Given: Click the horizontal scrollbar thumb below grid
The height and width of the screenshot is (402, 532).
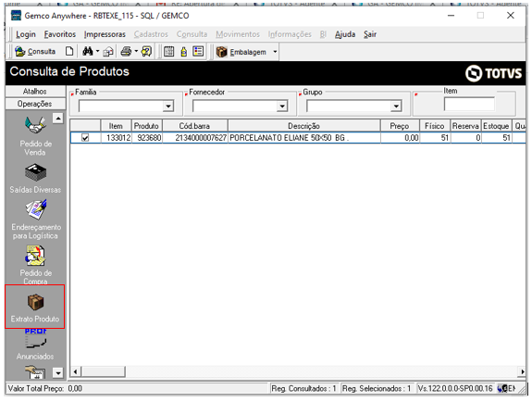Looking at the screenshot, I should click(x=104, y=371).
